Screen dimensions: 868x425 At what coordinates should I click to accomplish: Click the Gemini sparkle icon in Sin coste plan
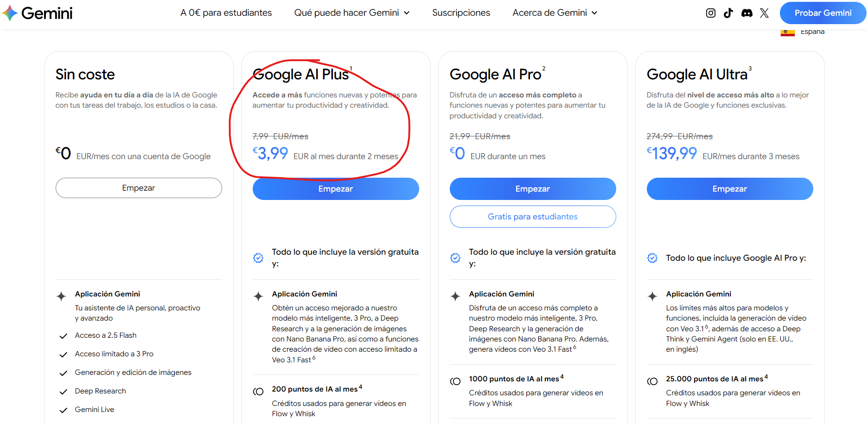point(61,296)
